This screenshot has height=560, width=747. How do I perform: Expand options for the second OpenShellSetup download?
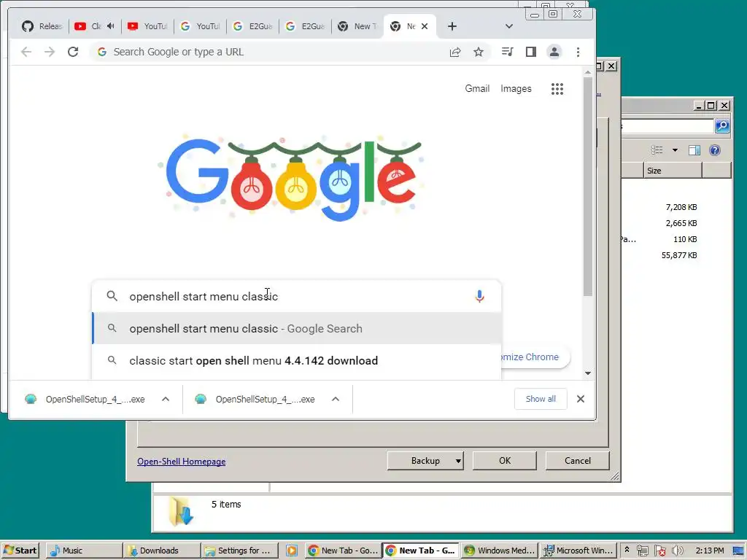click(336, 399)
